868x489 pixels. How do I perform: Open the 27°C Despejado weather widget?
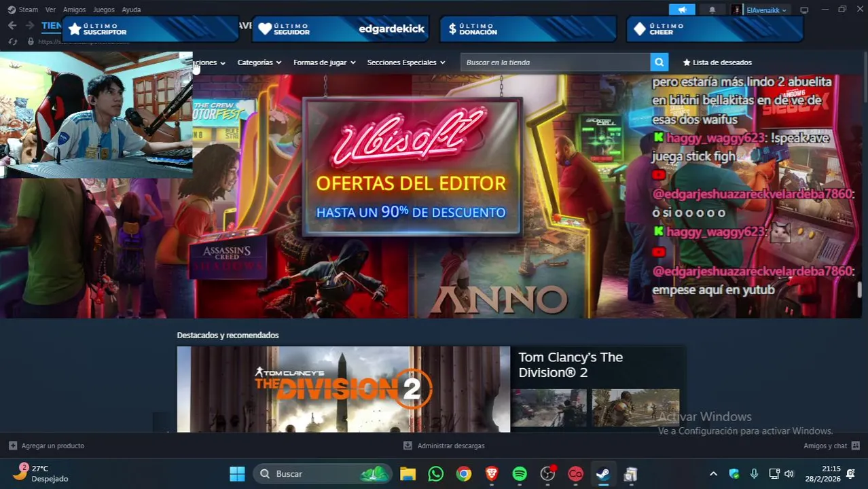(42, 473)
